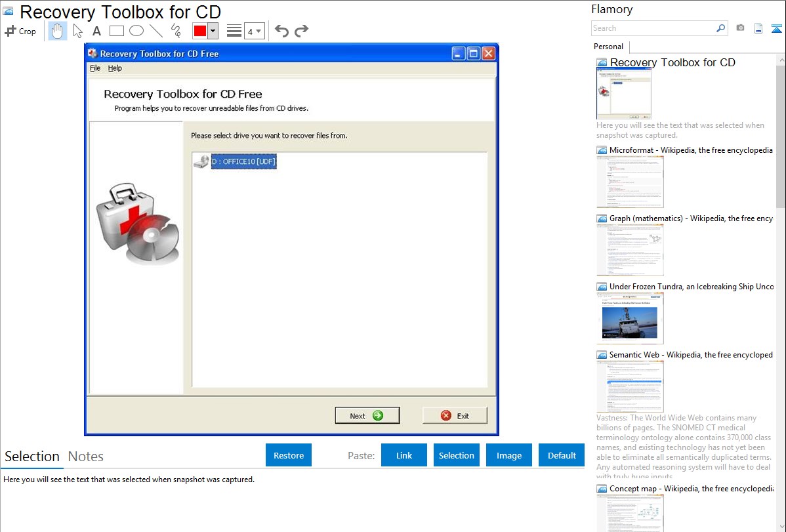
Task: Open Semantic Web snapshot thumbnail
Action: click(x=630, y=386)
